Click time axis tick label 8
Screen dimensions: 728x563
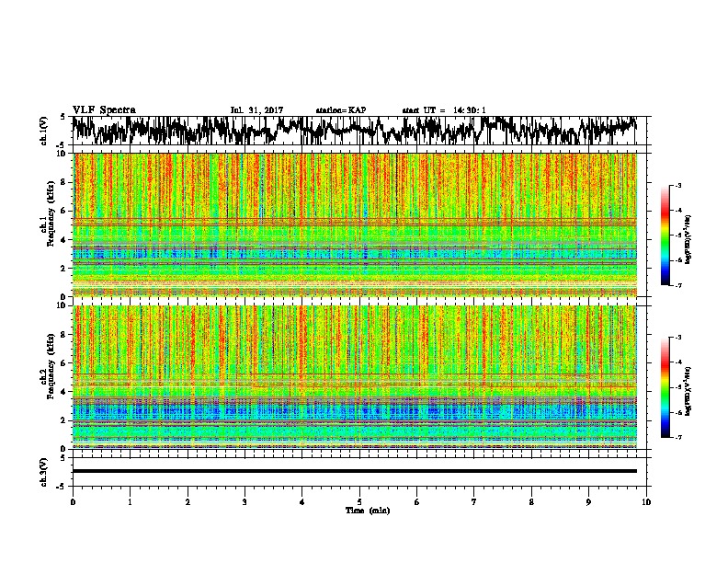point(531,502)
